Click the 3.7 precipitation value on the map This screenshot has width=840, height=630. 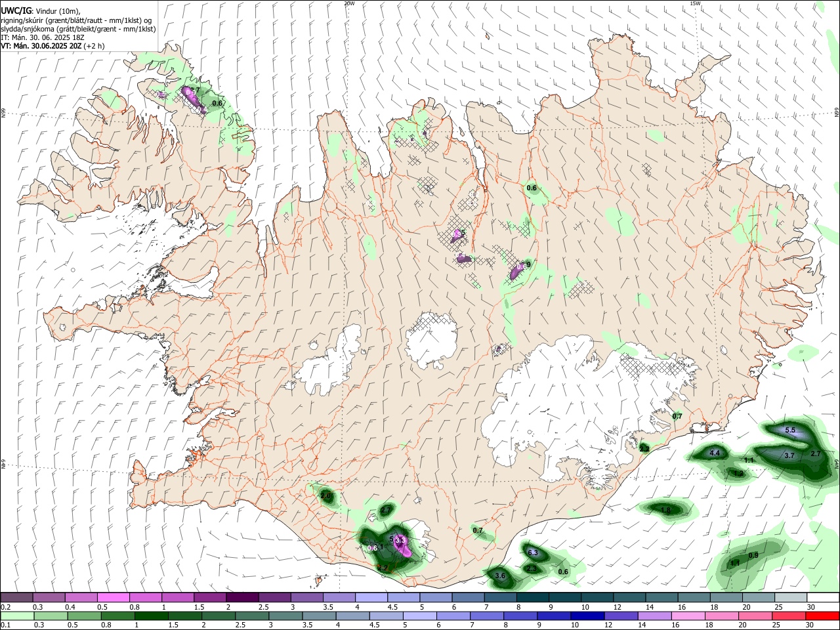point(789,455)
